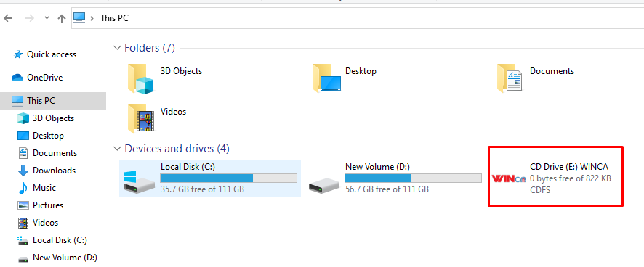Select the WINCA CD drive logo icon

click(x=509, y=178)
